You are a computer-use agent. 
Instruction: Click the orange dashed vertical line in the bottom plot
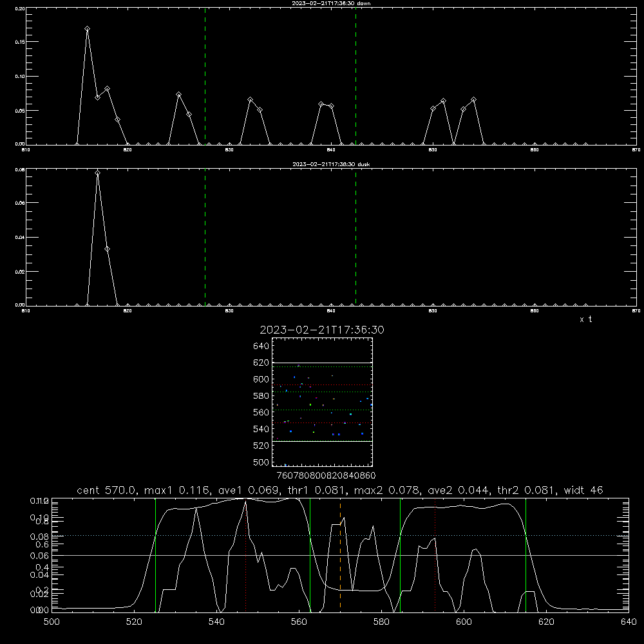pos(340,555)
